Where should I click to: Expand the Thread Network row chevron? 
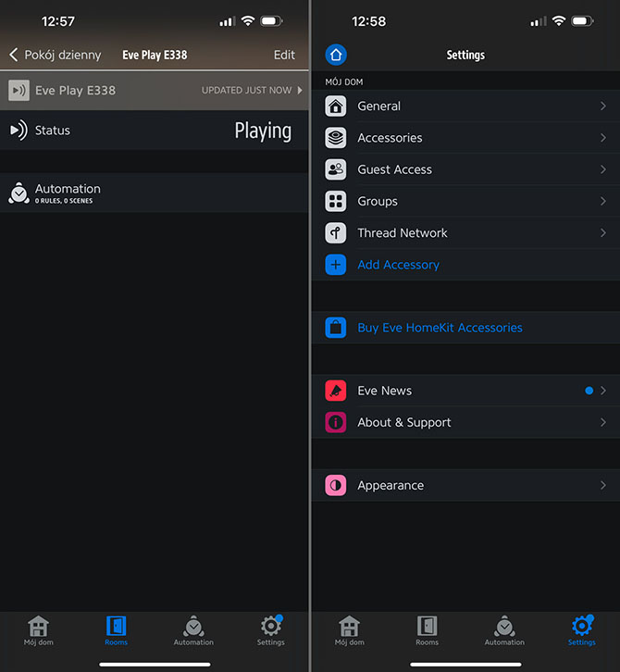tap(603, 232)
